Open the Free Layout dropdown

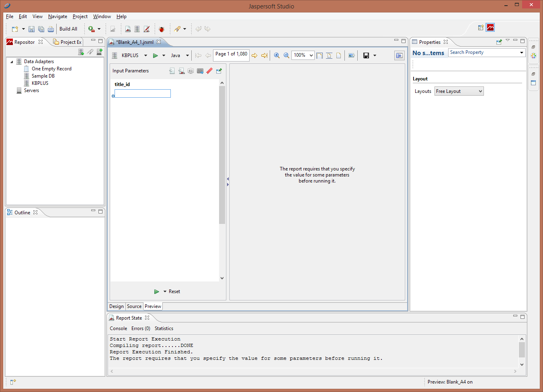[x=459, y=91]
